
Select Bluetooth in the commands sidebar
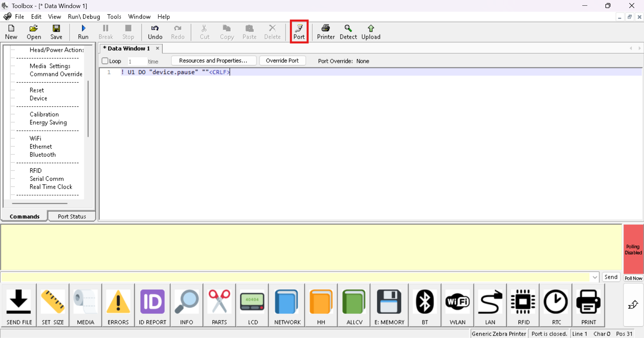[42, 155]
